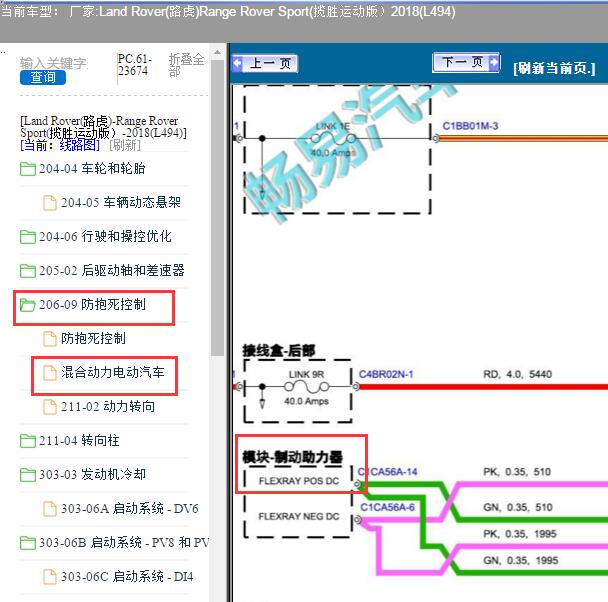Open 204-05 车辆动态悬架 document

point(121,202)
